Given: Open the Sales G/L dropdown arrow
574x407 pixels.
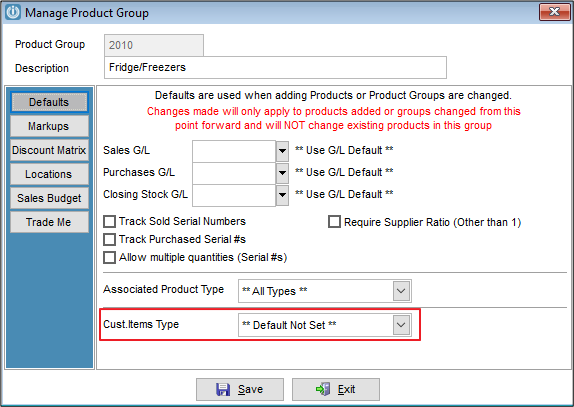Looking at the screenshot, I should 282,151.
